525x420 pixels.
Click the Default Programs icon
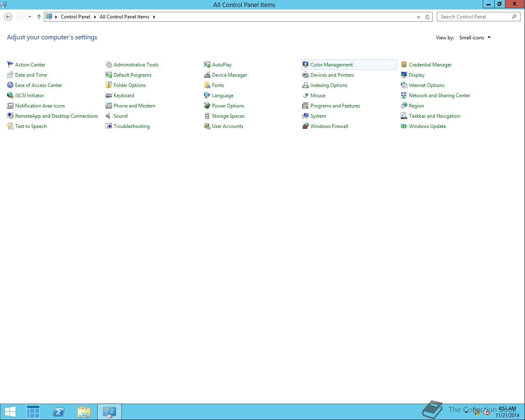pos(109,75)
